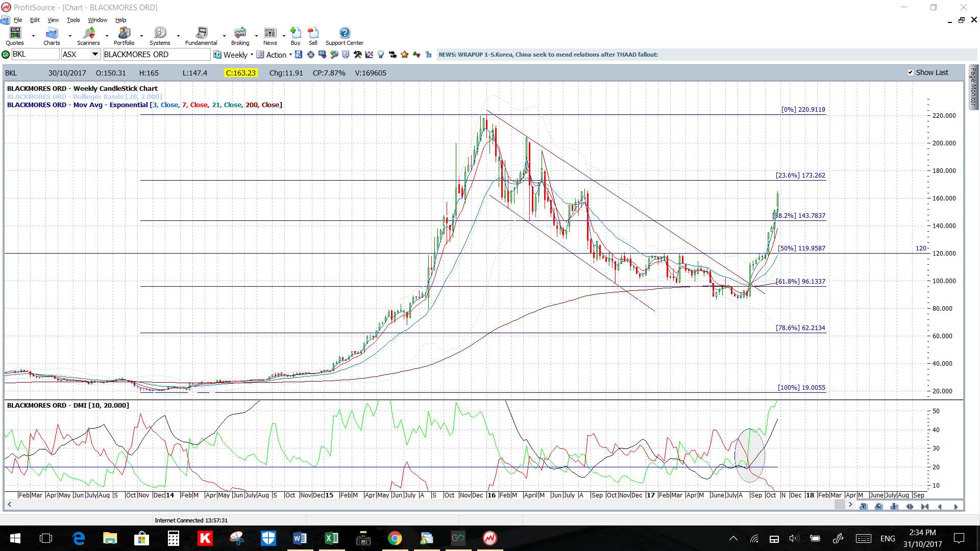Viewport: 980px width, 551px height.
Task: Open the Scanners tool
Action: (x=88, y=36)
